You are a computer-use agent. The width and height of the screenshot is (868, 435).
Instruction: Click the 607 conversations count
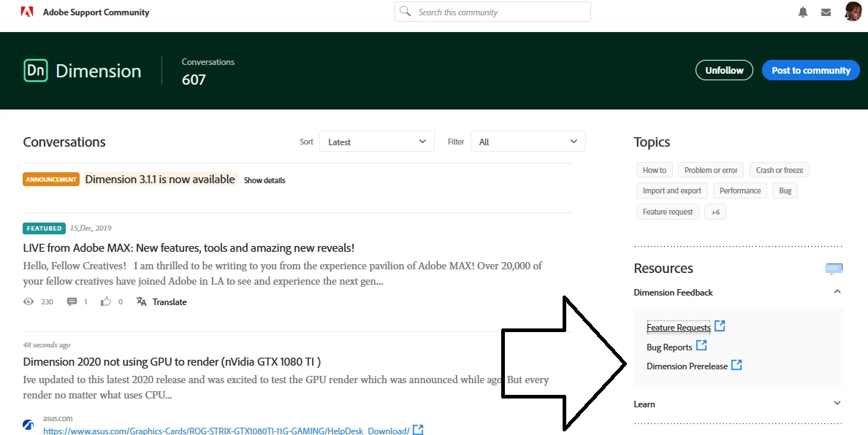click(x=194, y=80)
